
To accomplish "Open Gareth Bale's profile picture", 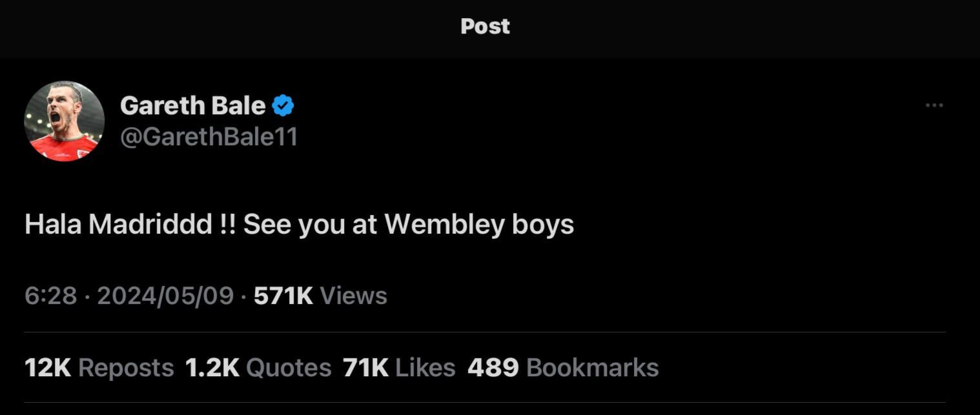I will pyautogui.click(x=64, y=121).
